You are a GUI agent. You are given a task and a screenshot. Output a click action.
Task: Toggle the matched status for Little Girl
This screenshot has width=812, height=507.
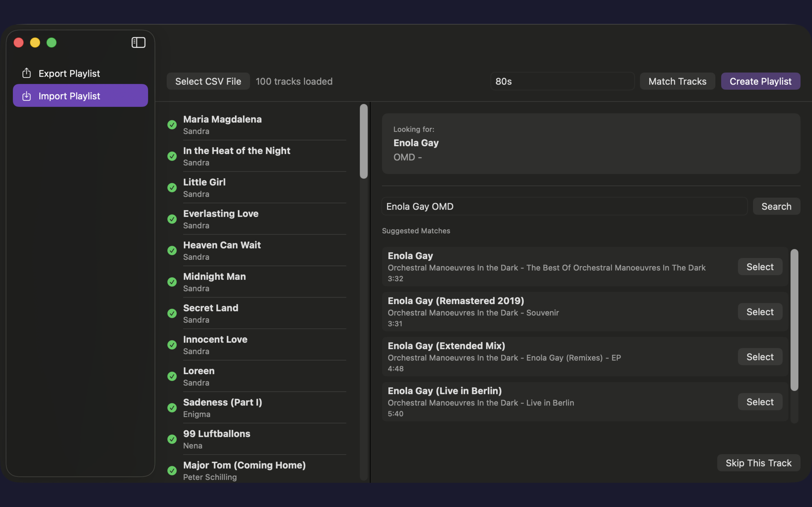click(x=172, y=187)
